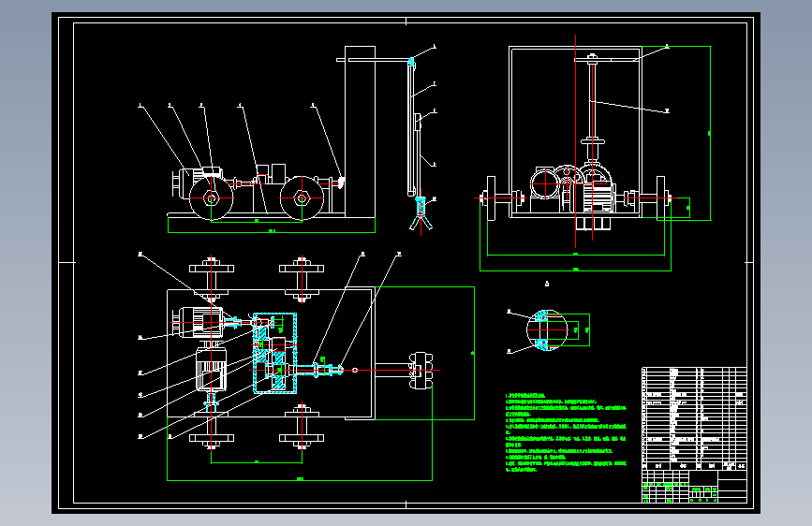Select the green technical notes text block
The image size is (812, 526).
(x=566, y=432)
